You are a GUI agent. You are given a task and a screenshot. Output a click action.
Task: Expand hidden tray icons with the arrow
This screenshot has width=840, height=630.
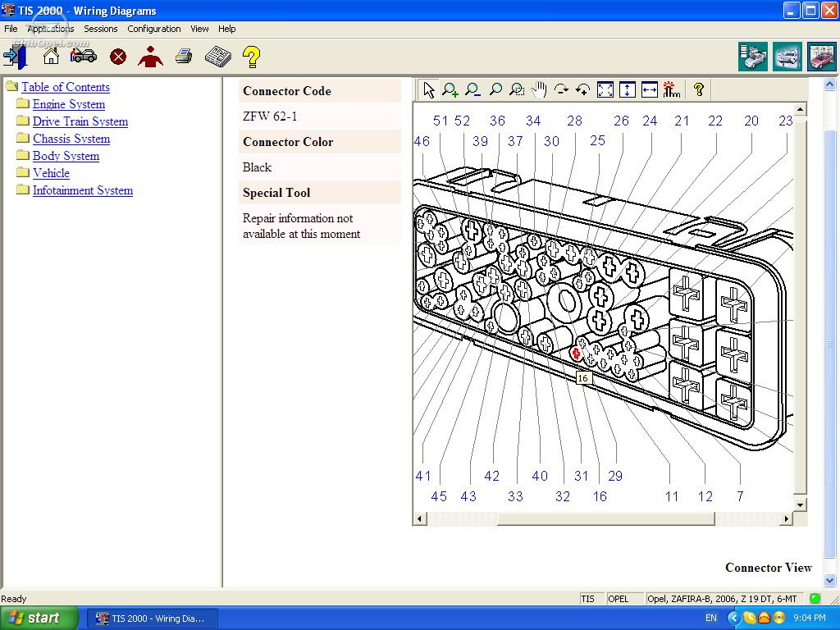click(734, 619)
